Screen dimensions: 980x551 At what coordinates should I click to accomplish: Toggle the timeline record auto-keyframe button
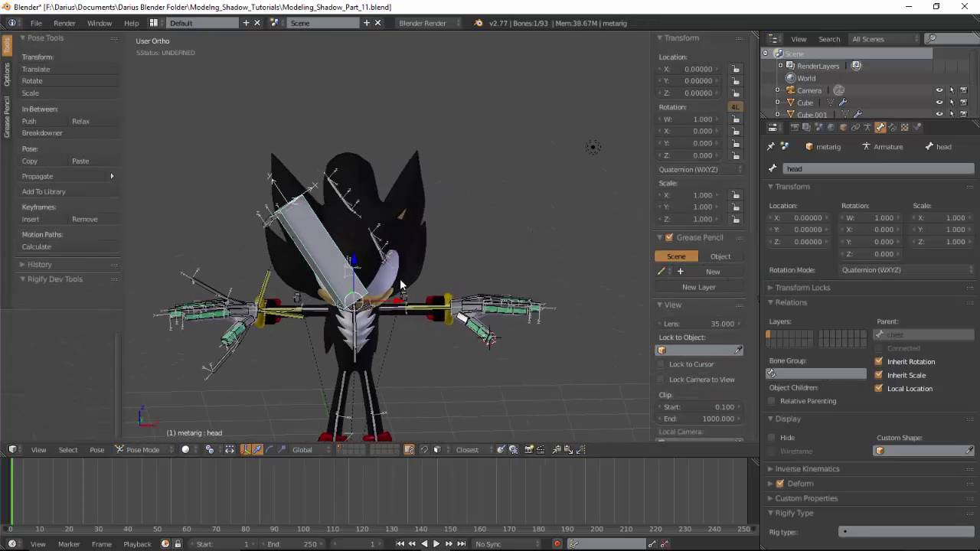tap(557, 544)
